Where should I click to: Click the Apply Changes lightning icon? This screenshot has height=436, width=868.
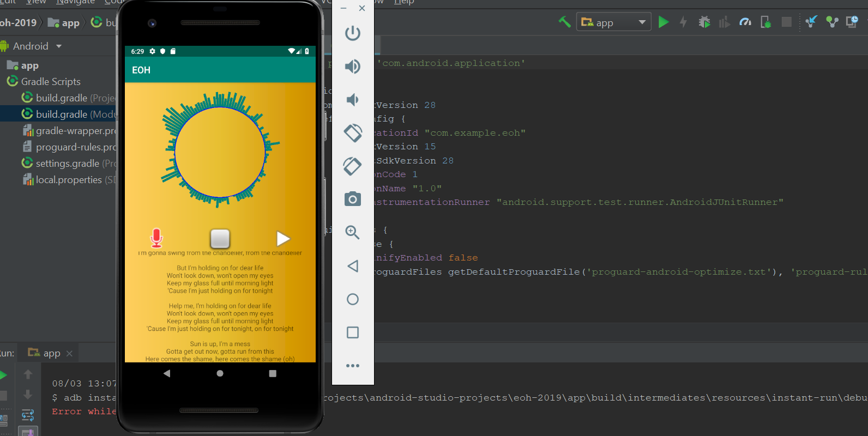(x=683, y=22)
